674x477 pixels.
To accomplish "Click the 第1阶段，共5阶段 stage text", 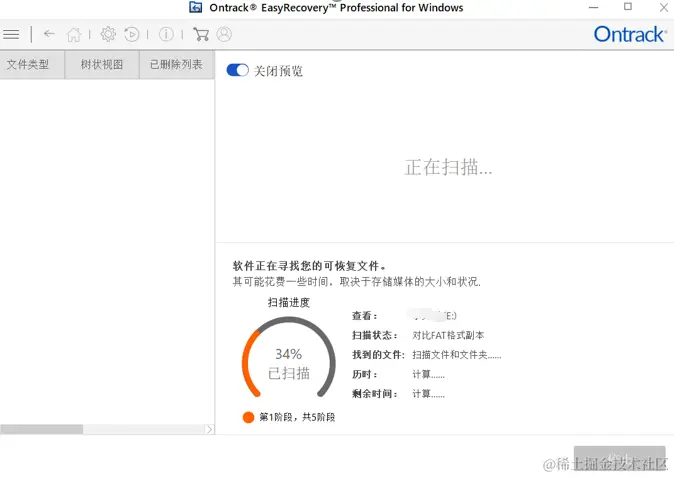I will pos(297,417).
